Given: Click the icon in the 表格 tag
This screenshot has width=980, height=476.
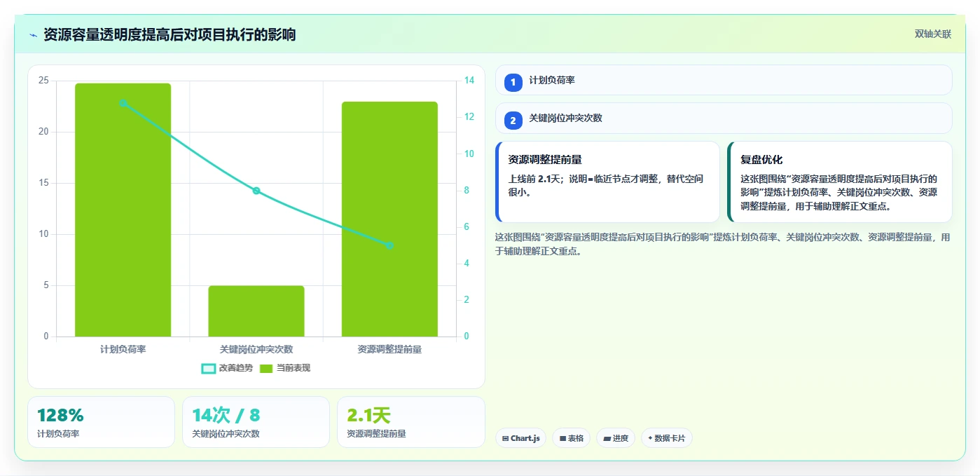Looking at the screenshot, I should pyautogui.click(x=563, y=439).
